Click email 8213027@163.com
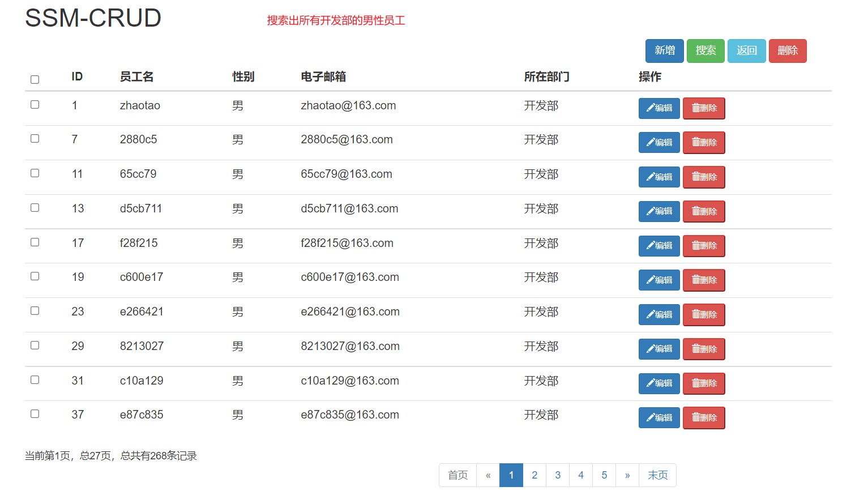Viewport: 868px width, 495px height. click(350, 346)
